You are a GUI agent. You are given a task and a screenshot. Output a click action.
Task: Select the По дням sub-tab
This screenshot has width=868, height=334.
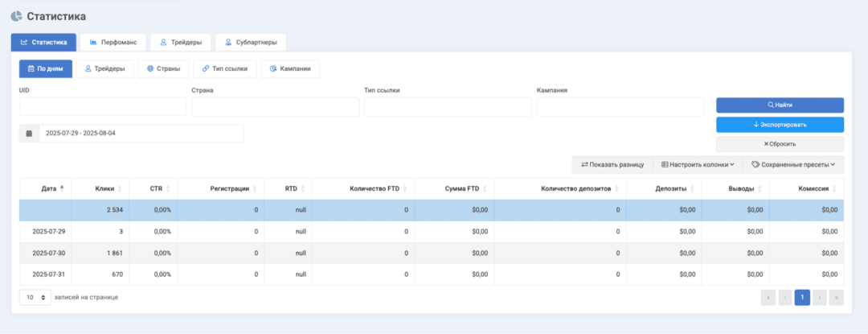[45, 68]
